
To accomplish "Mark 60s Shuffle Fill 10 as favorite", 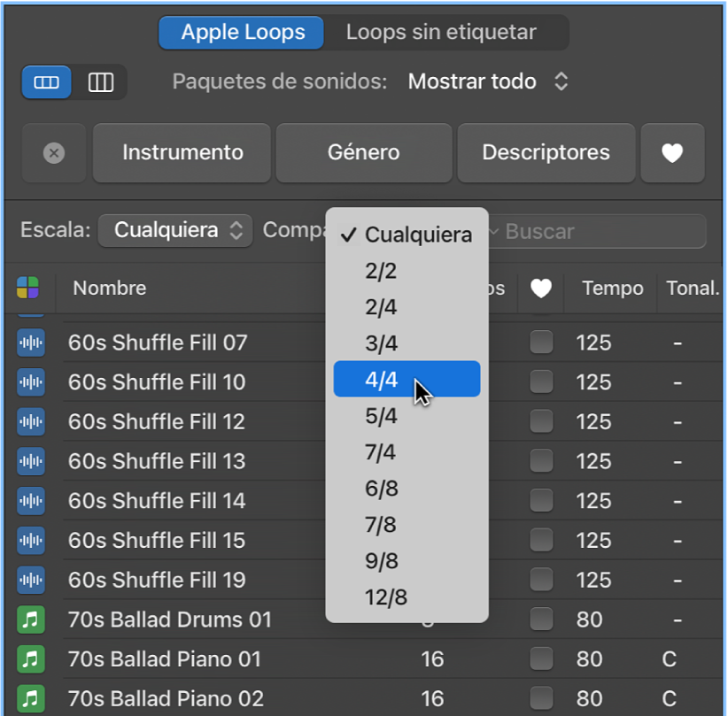I will [541, 381].
